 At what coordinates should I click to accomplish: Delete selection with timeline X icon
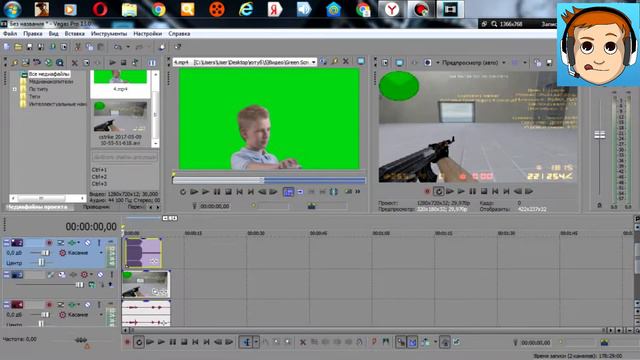(303, 342)
